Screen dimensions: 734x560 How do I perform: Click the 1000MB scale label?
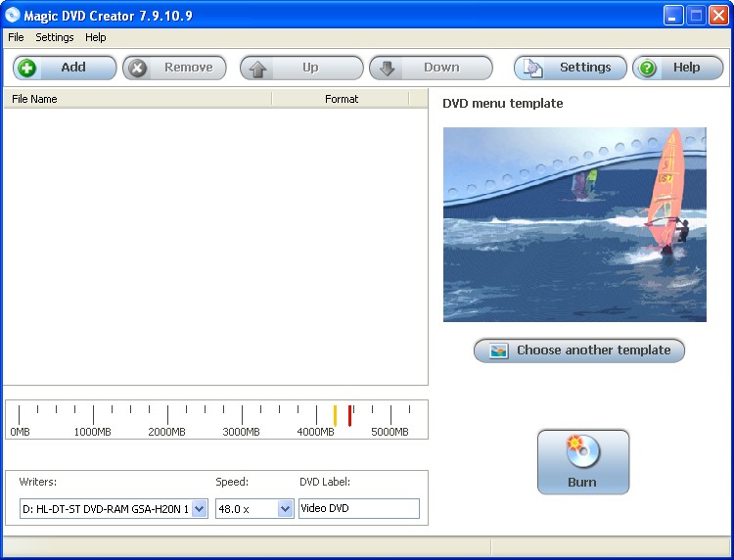pyautogui.click(x=93, y=432)
